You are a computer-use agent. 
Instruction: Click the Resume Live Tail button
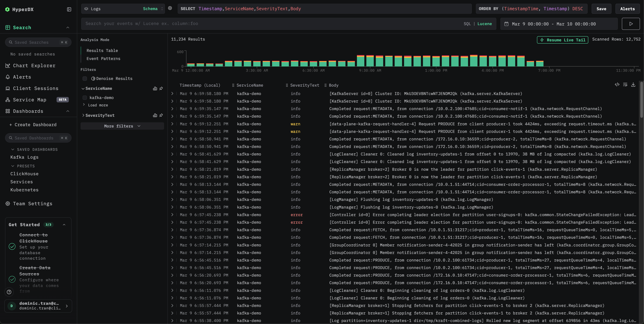click(x=562, y=40)
